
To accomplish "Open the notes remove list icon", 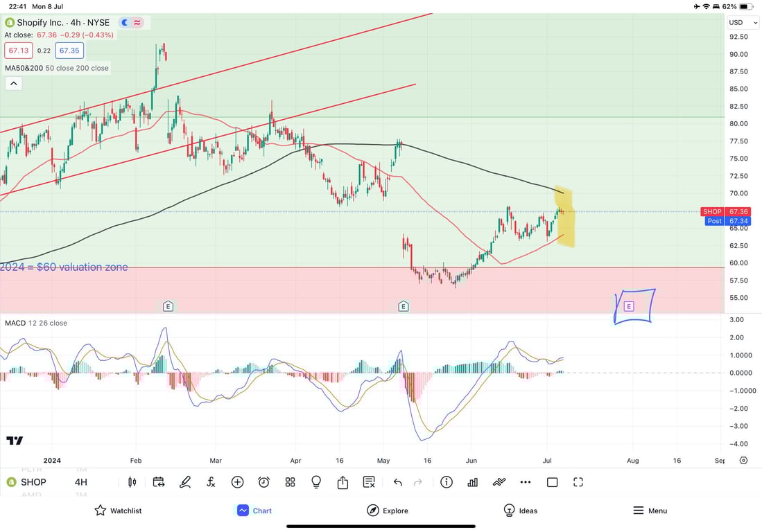I will (369, 482).
